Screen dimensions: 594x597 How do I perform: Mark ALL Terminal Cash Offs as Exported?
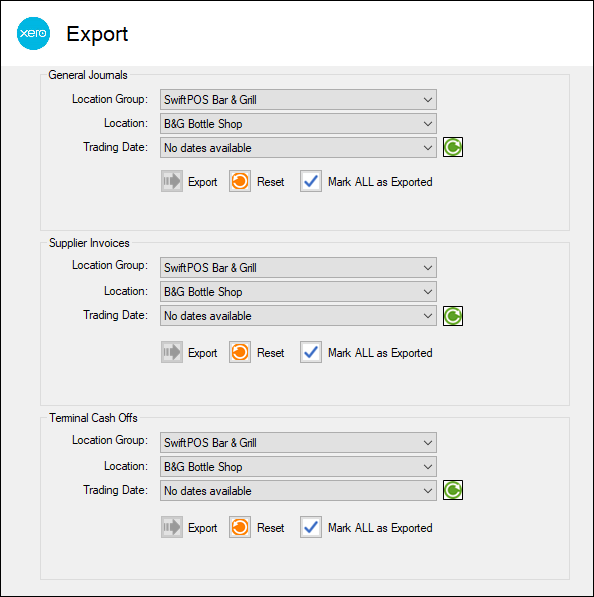point(311,527)
